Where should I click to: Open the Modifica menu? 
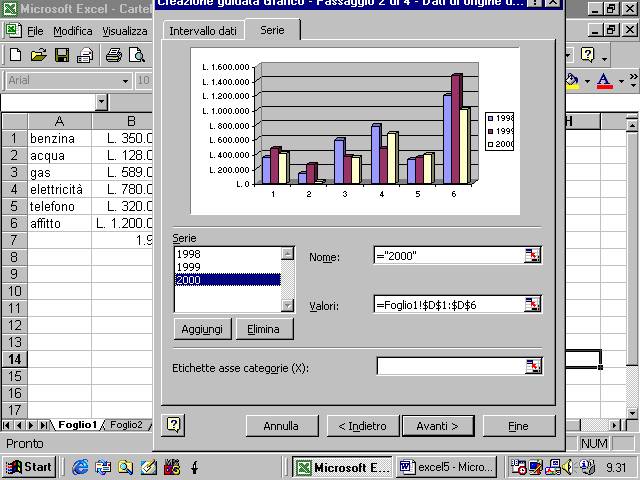pyautogui.click(x=72, y=31)
